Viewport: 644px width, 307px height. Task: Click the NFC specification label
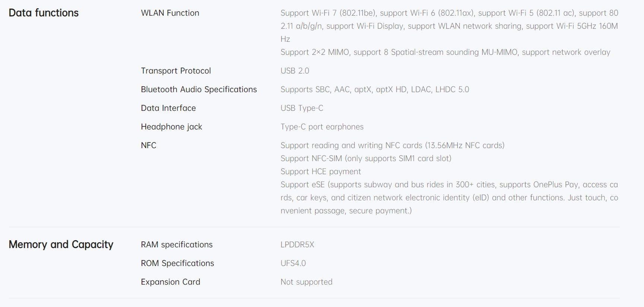149,145
